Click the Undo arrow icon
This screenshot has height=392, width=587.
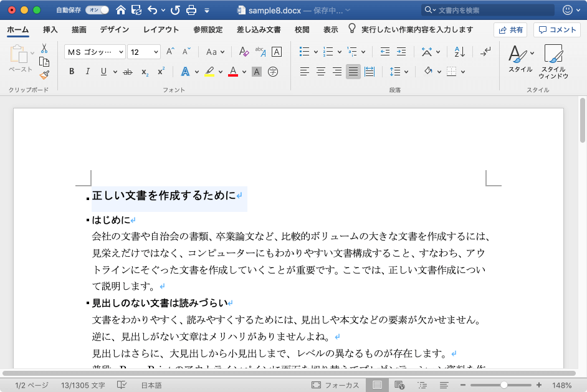coord(153,10)
